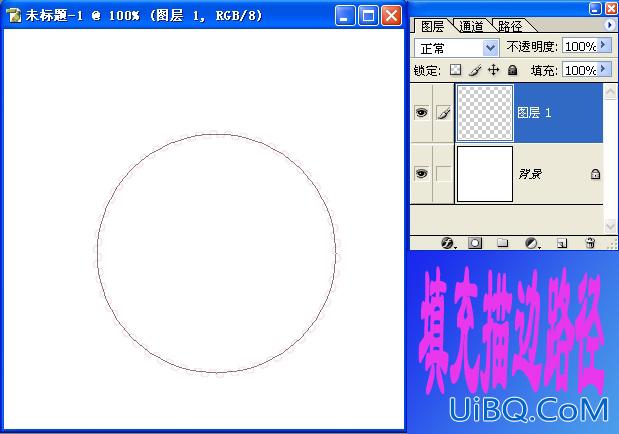Click the add layer style icon

[x=447, y=243]
